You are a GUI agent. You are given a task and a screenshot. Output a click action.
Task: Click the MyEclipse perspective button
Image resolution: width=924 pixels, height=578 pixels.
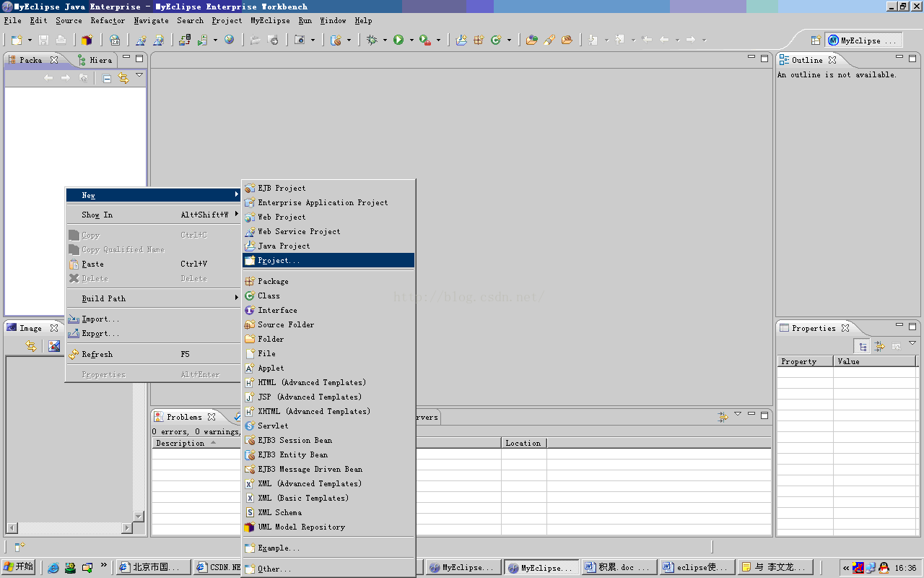[863, 40]
